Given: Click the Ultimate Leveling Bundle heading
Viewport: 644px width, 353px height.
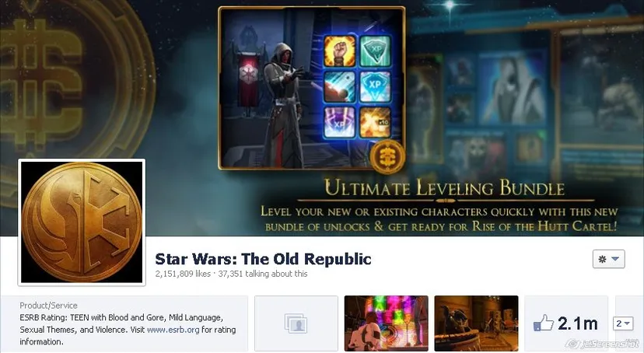Looking at the screenshot, I should coord(444,188).
